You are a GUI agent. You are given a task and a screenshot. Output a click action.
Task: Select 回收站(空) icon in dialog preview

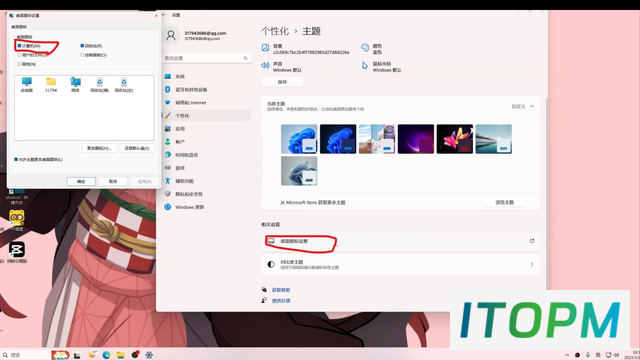[x=124, y=84]
